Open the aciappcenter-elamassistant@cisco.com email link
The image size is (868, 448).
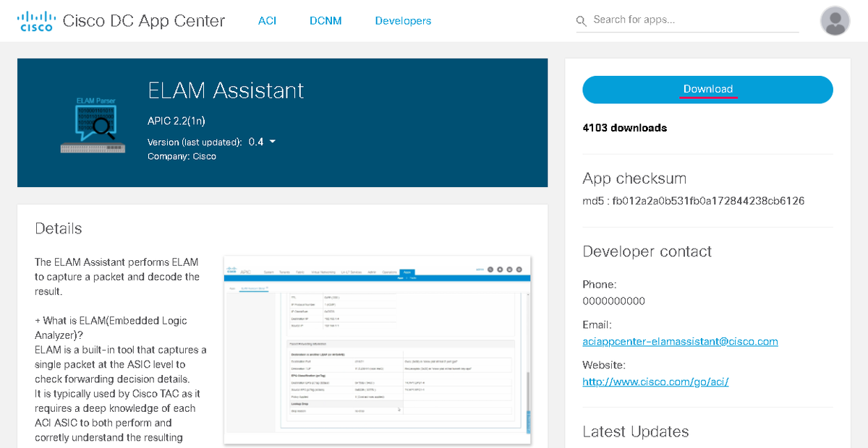(x=680, y=341)
